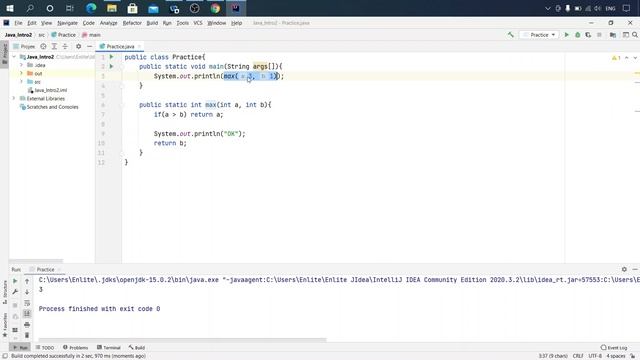This screenshot has height=360, width=640.
Task: Clear console output with the trash icon
Action: [x=27, y=335]
